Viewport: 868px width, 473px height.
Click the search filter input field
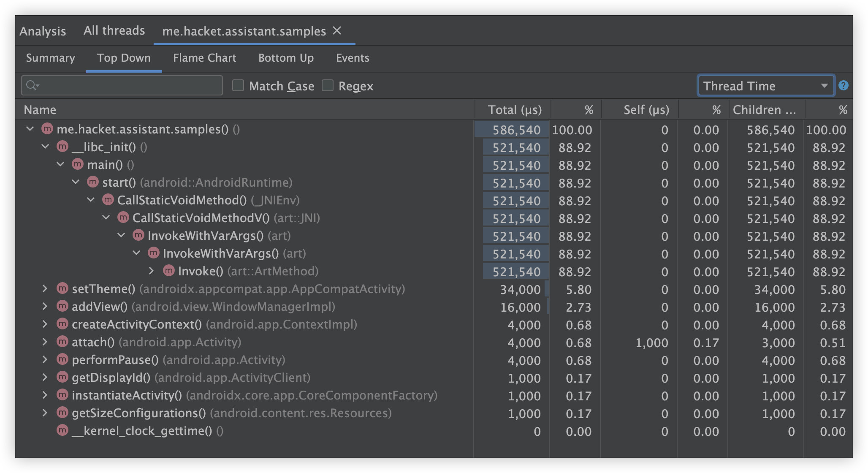[131, 86]
